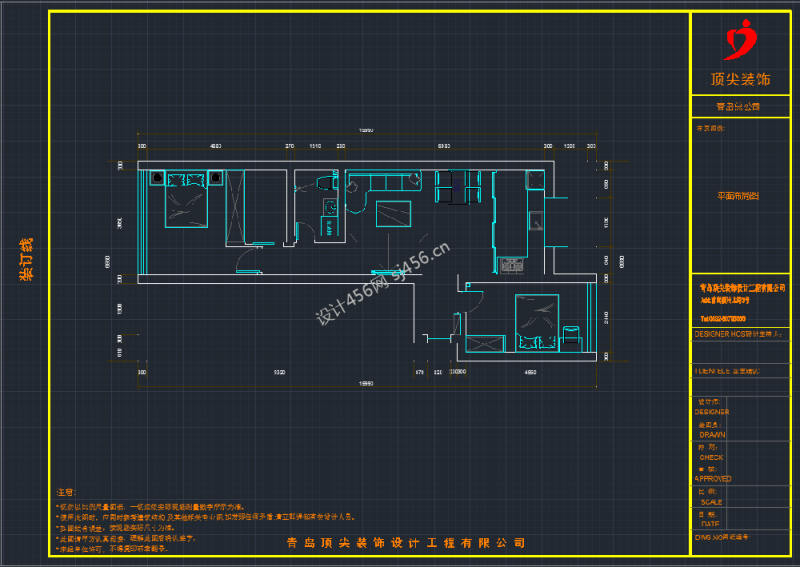Click the DATE field in title block
This screenshot has width=800, height=567.
coord(710,523)
